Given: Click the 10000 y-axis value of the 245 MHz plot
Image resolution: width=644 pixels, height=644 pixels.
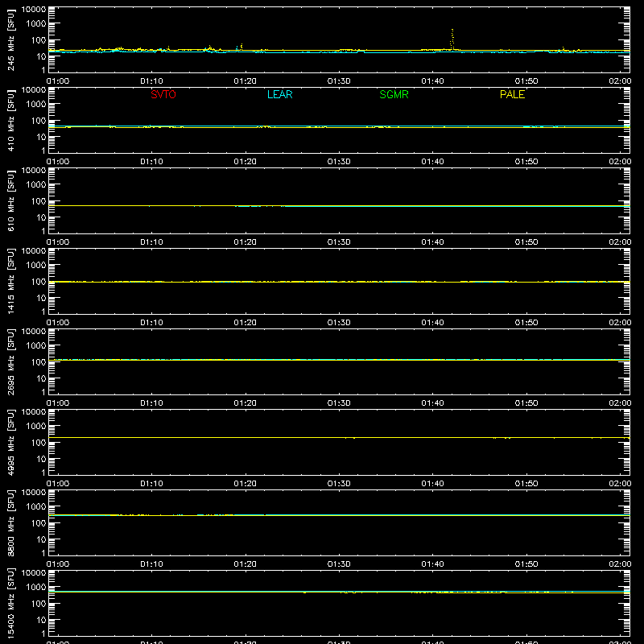Looking at the screenshot, I should click(34, 10).
